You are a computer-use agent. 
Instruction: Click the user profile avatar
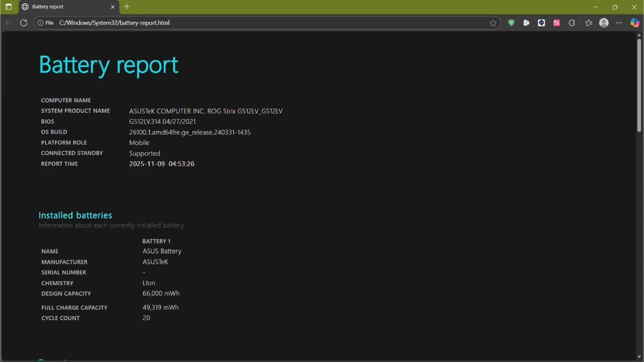604,23
